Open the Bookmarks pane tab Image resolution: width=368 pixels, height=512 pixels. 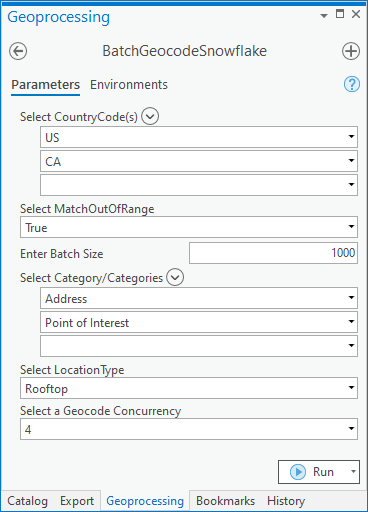(x=225, y=501)
